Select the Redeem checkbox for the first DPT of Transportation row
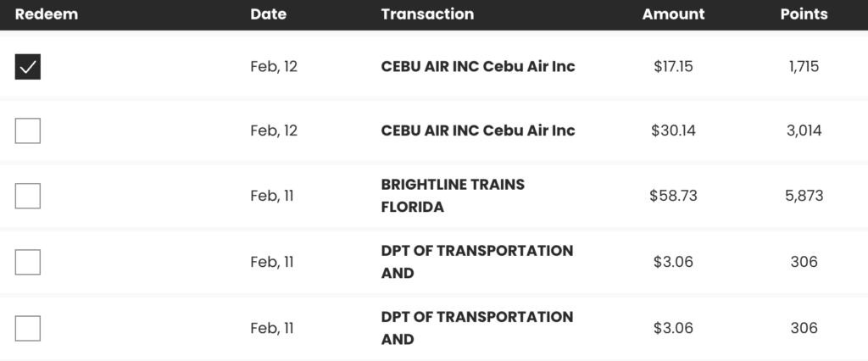Viewport: 868px width, 361px height. click(28, 262)
